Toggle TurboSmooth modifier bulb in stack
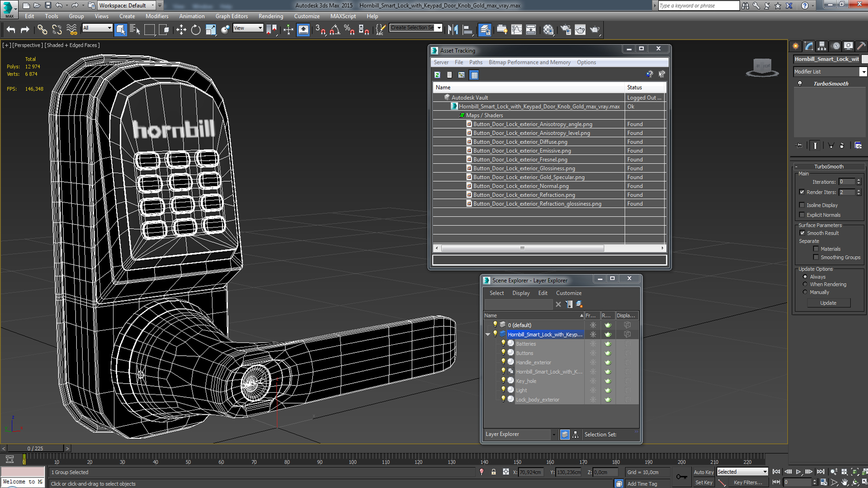Screen dimensions: 868x488 click(x=800, y=84)
